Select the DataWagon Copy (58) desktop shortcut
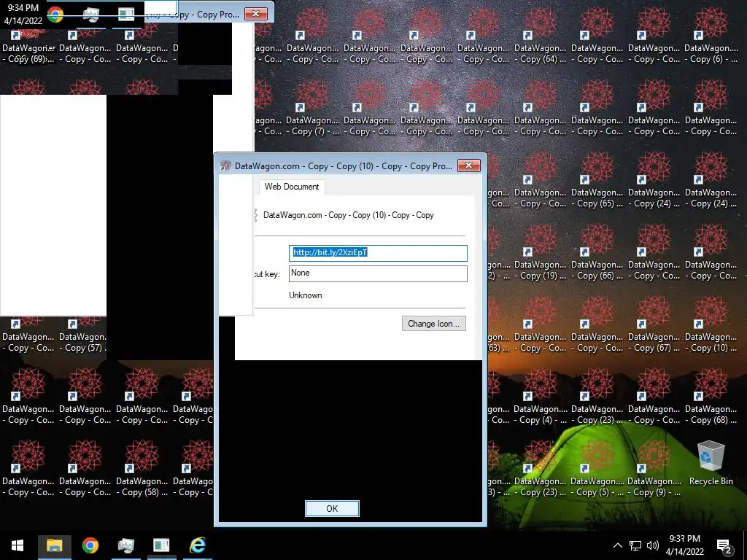The width and height of the screenshot is (747, 560). [142, 470]
